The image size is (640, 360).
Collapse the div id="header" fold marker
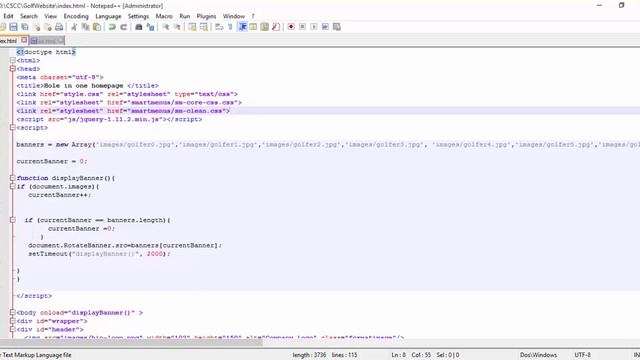pyautogui.click(x=13, y=329)
